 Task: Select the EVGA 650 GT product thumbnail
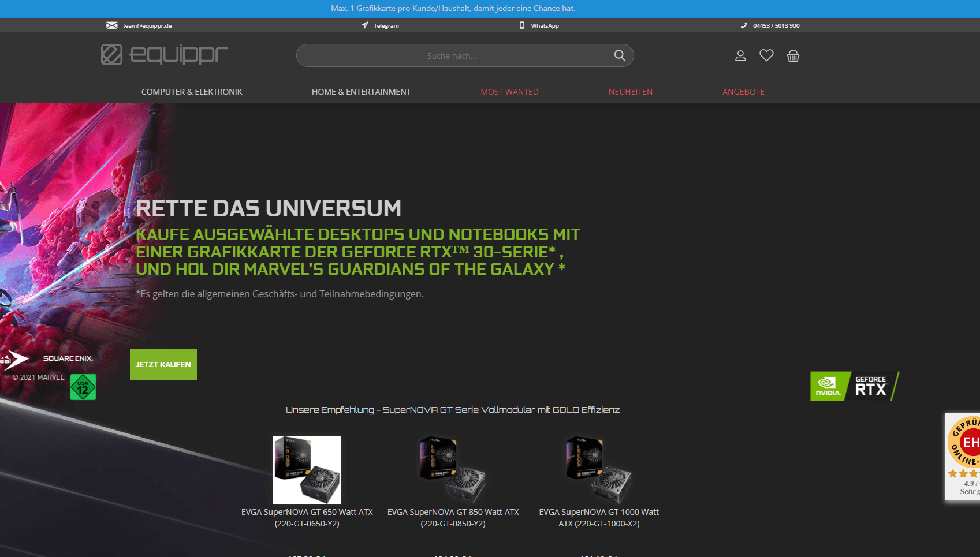(307, 470)
